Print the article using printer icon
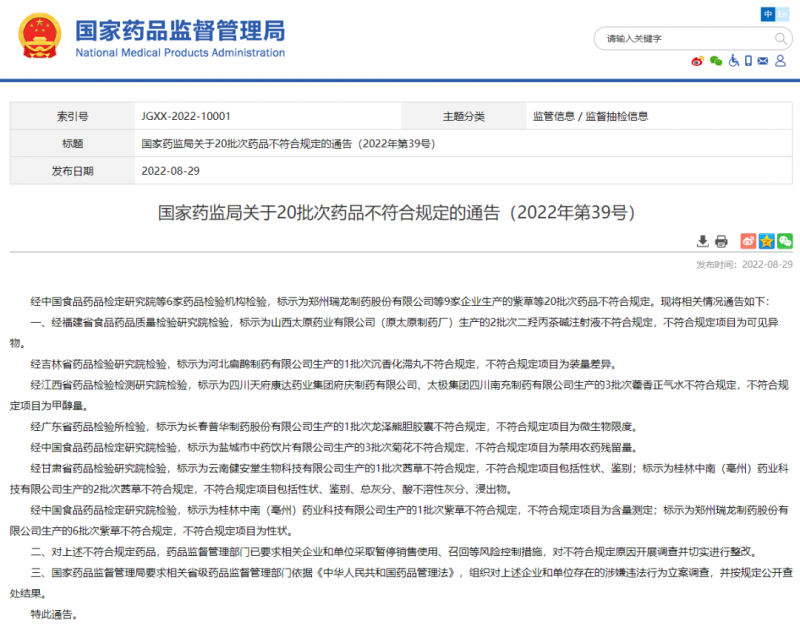Screen dimensions: 800x627 point(720,241)
